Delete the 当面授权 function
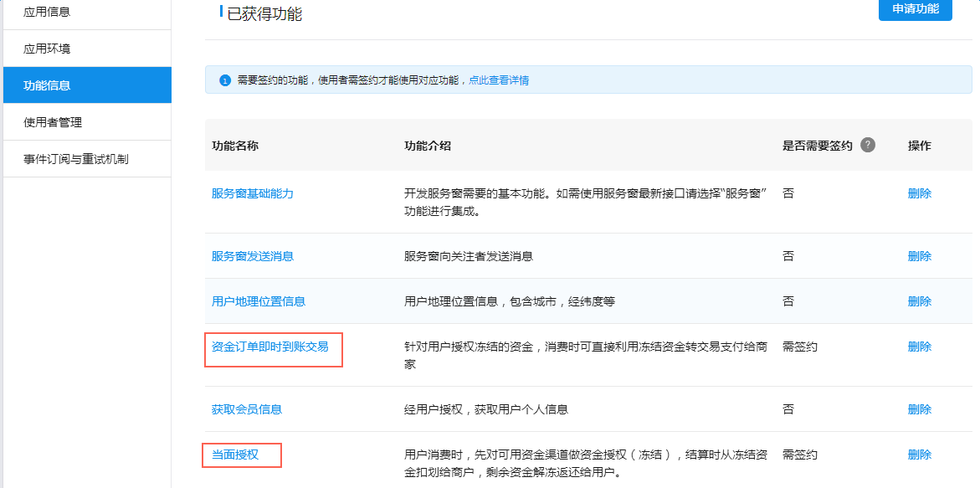The image size is (980, 488). coord(920,455)
